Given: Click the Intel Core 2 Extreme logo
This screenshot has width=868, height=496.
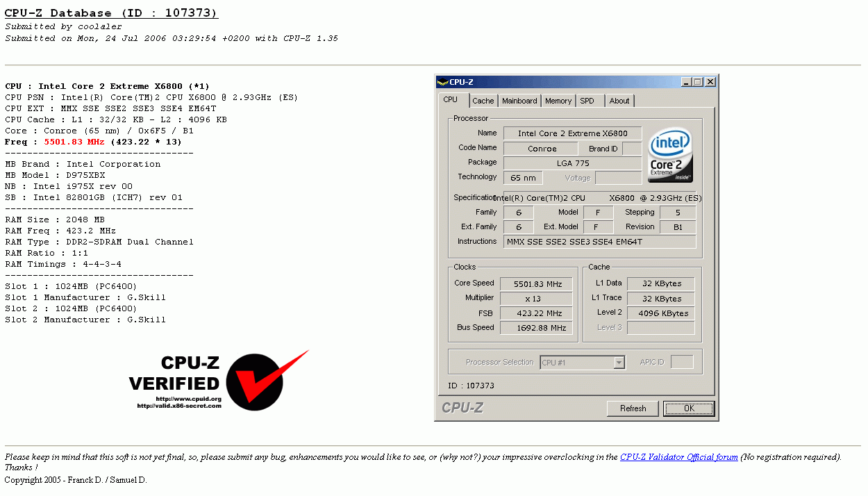Looking at the screenshot, I should (669, 156).
